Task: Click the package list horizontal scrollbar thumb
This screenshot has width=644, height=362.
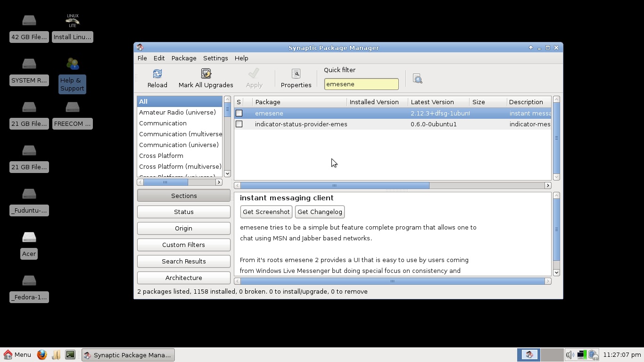Action: [335, 185]
